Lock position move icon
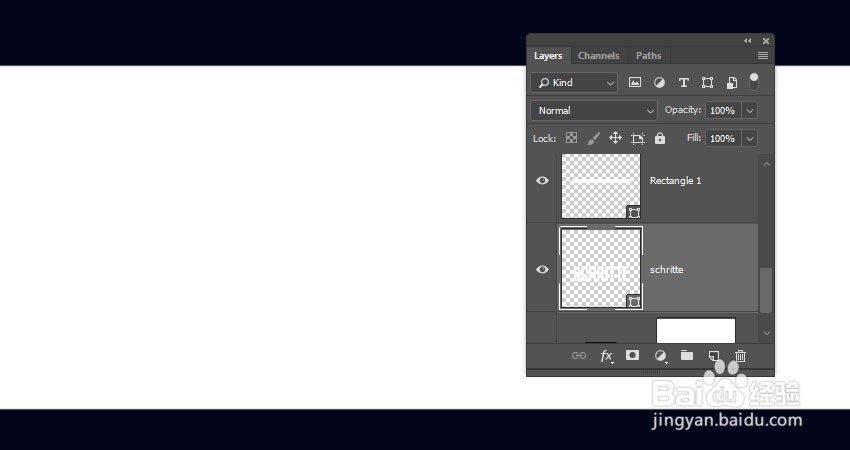This screenshot has height=450, width=850. pyautogui.click(x=615, y=138)
